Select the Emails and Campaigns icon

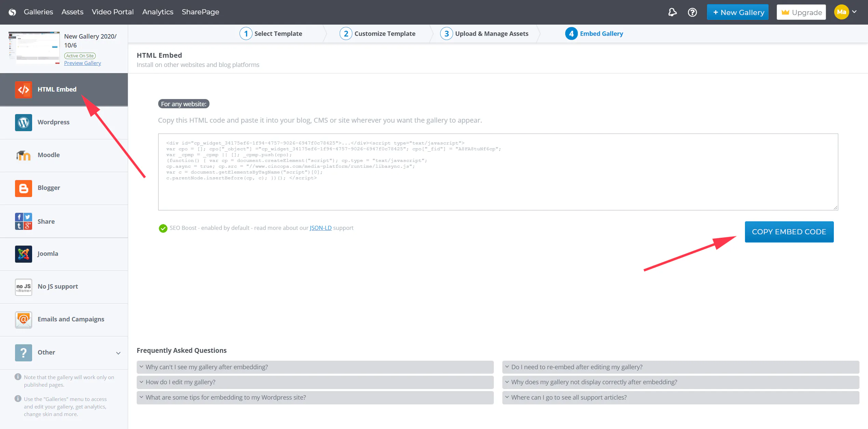(24, 320)
